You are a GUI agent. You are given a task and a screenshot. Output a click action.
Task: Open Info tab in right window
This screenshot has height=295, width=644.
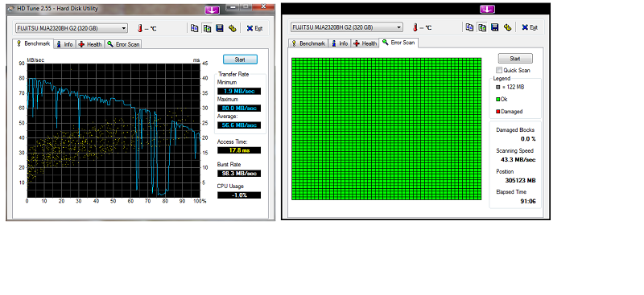coord(340,43)
